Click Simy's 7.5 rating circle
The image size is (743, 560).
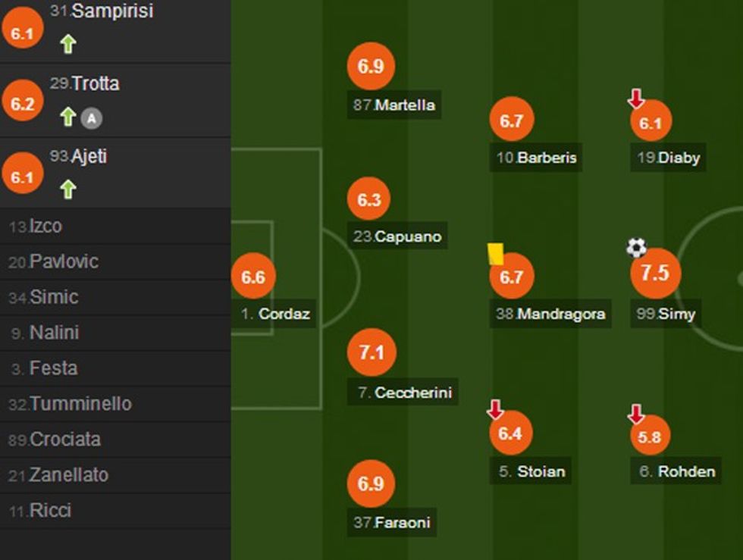pos(655,273)
